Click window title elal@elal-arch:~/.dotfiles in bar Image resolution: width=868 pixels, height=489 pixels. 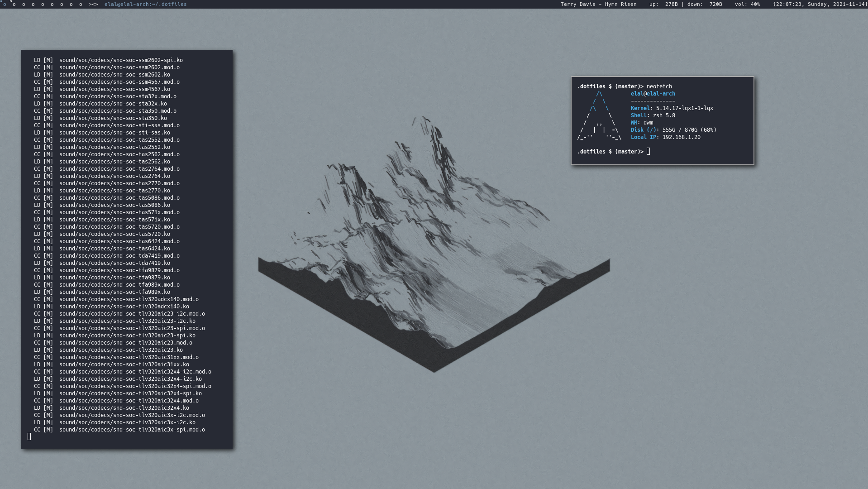[x=145, y=4]
